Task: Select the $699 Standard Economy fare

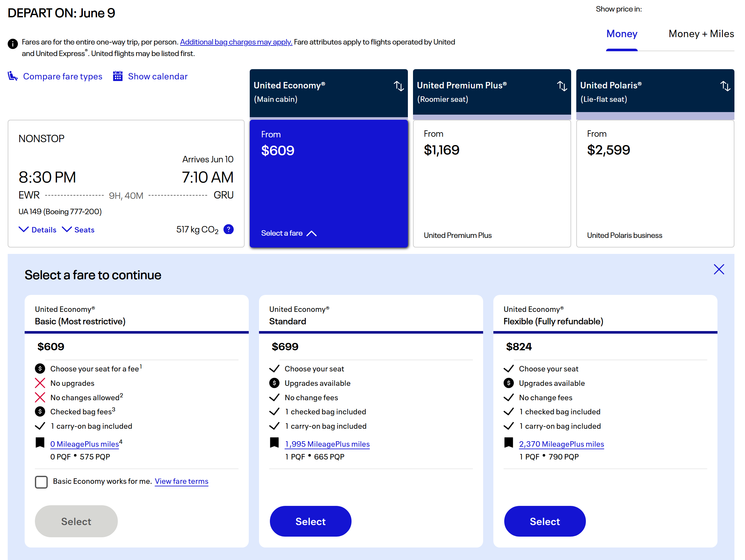Action: point(310,521)
